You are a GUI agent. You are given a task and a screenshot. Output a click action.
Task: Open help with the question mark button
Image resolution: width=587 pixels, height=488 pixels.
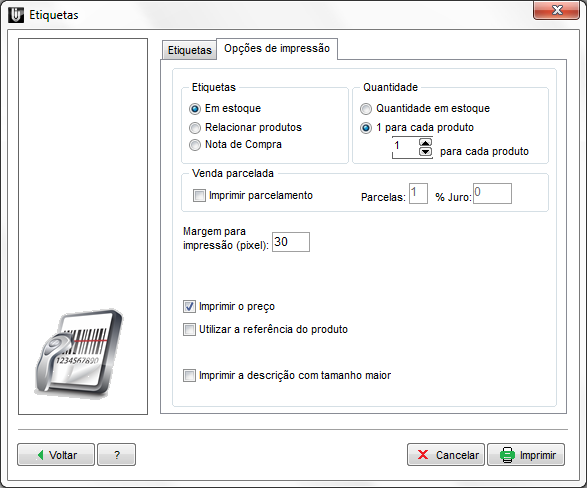click(x=116, y=455)
